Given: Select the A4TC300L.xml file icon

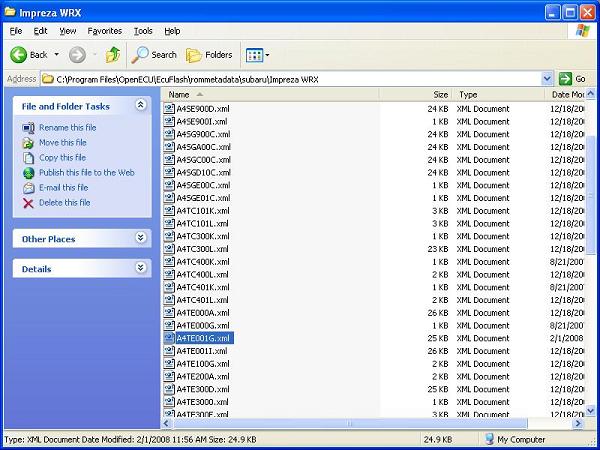Looking at the screenshot, I should click(x=169, y=249).
